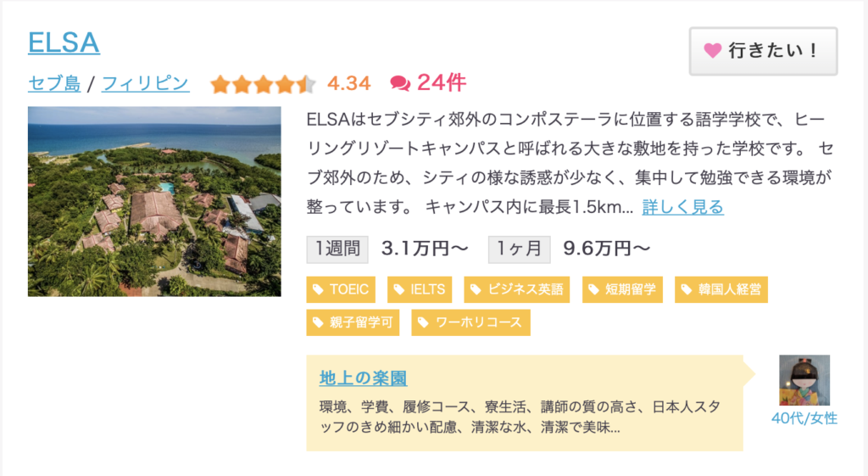Click the review comment bubble icon

[399, 83]
